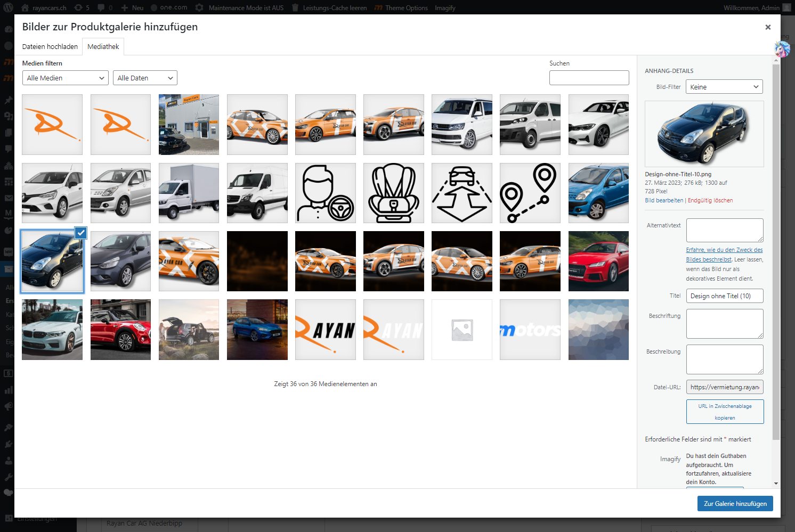
Task: Select the driver with steering wheel icon thumbnail
Action: pos(326,193)
